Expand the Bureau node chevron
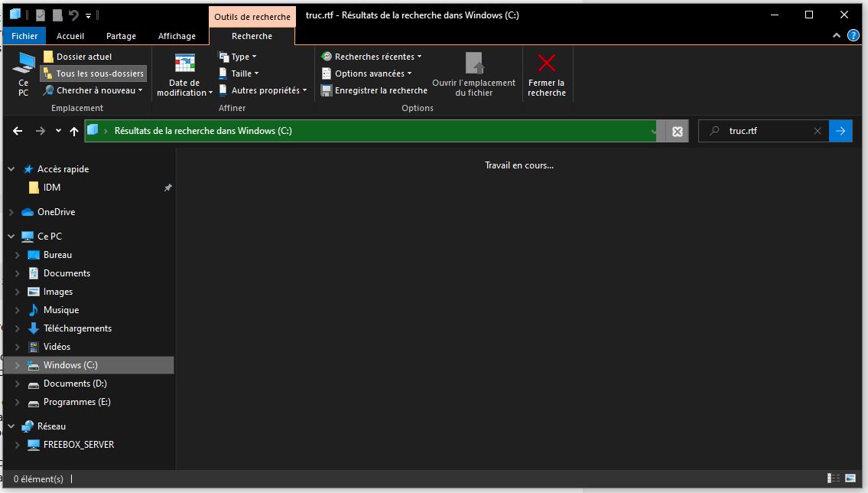The width and height of the screenshot is (868, 493). (x=17, y=255)
